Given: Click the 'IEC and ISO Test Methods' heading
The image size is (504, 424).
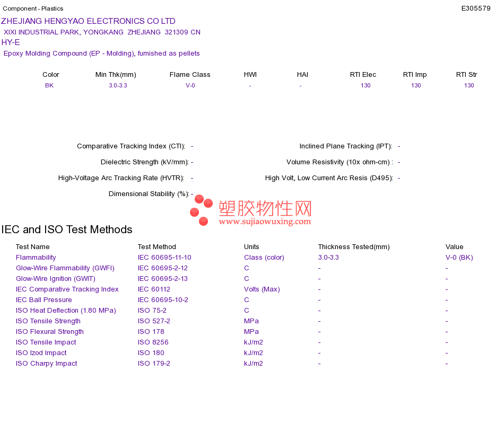Looking at the screenshot, I should click(67, 229).
